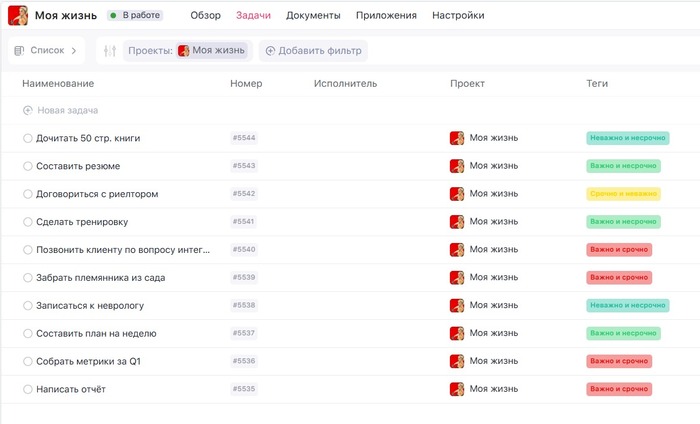Mark Дочитать 50 стр. книги as done

coord(28,138)
